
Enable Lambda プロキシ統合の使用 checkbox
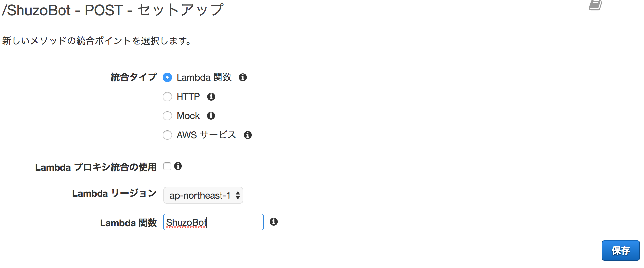click(167, 166)
